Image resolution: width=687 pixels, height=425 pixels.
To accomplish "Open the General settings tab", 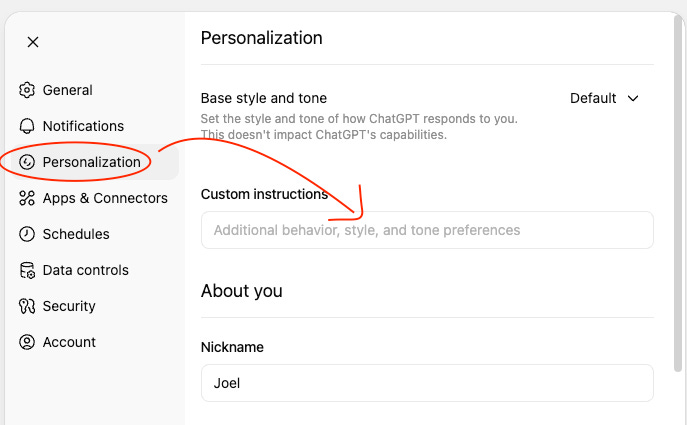I will click(x=67, y=90).
